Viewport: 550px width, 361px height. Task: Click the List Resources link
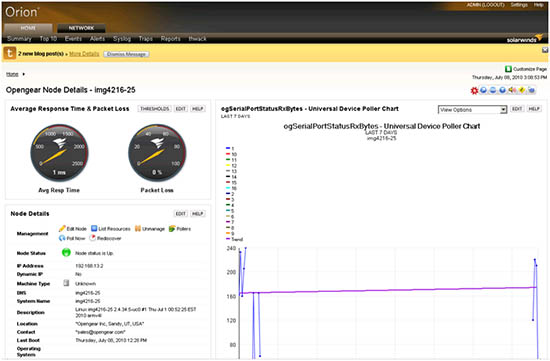click(x=114, y=229)
